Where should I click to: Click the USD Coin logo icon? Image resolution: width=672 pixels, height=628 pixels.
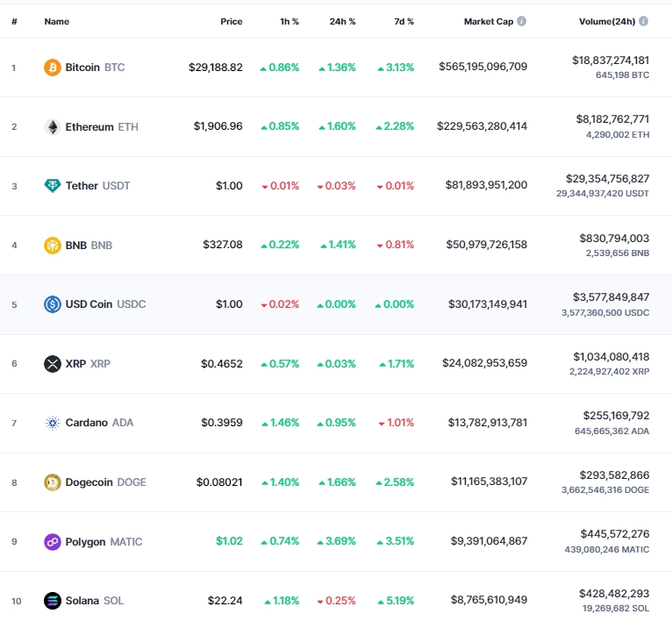coord(53,304)
